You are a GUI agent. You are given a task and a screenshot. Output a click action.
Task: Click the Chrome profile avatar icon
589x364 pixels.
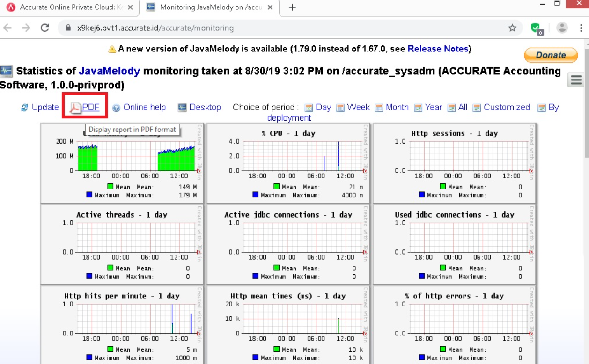562,28
